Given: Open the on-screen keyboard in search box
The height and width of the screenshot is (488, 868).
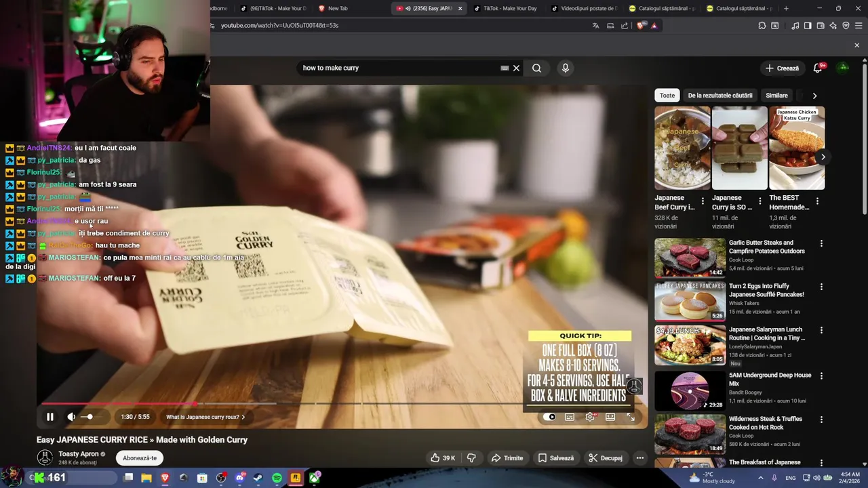Looking at the screenshot, I should (x=505, y=68).
